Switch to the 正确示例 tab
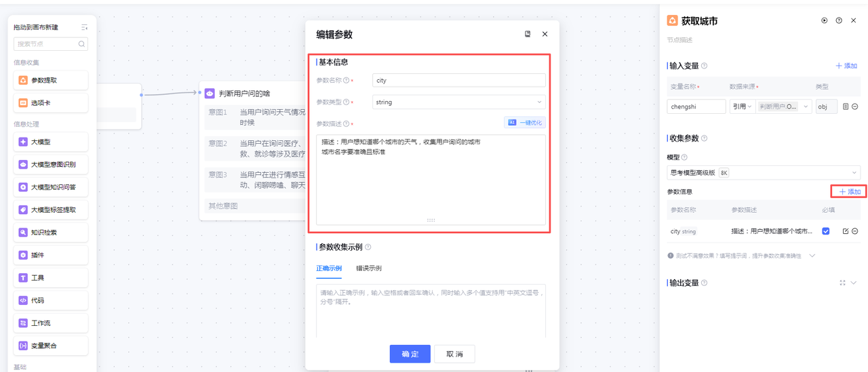 [x=329, y=268]
